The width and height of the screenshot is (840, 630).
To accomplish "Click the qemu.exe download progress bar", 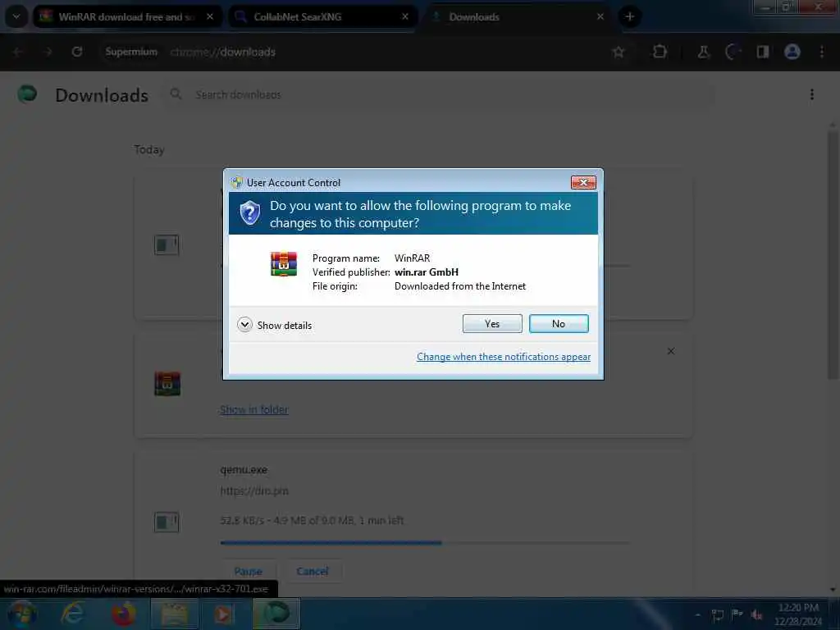I will tap(425, 543).
